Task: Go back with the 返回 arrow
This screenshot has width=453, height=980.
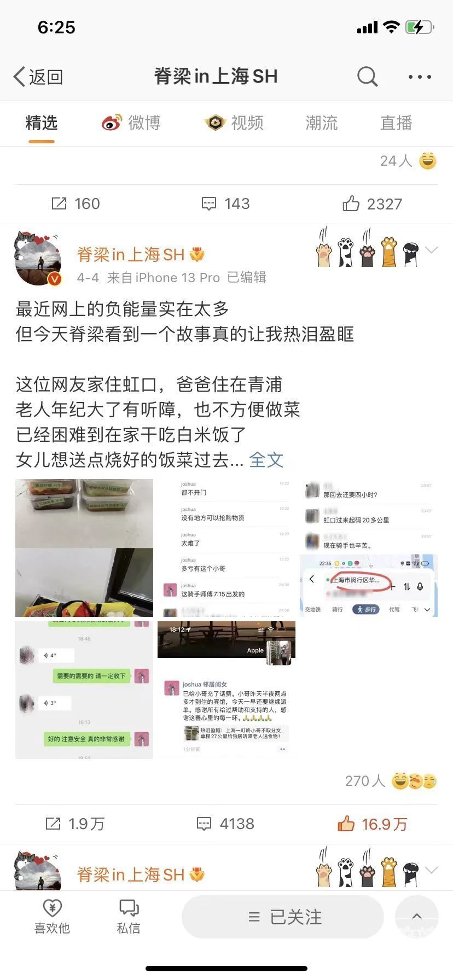Action: 38,77
